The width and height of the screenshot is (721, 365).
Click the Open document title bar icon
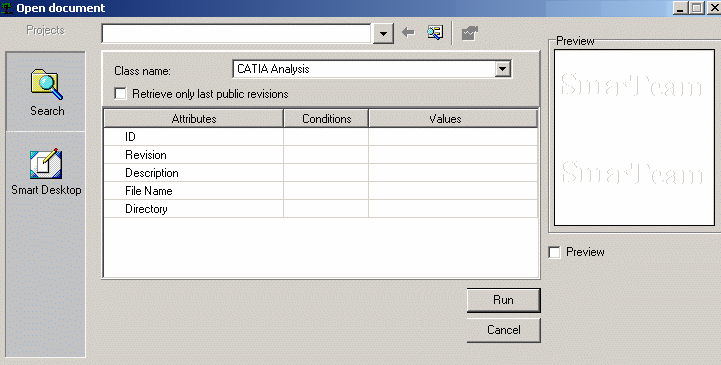(x=6, y=8)
